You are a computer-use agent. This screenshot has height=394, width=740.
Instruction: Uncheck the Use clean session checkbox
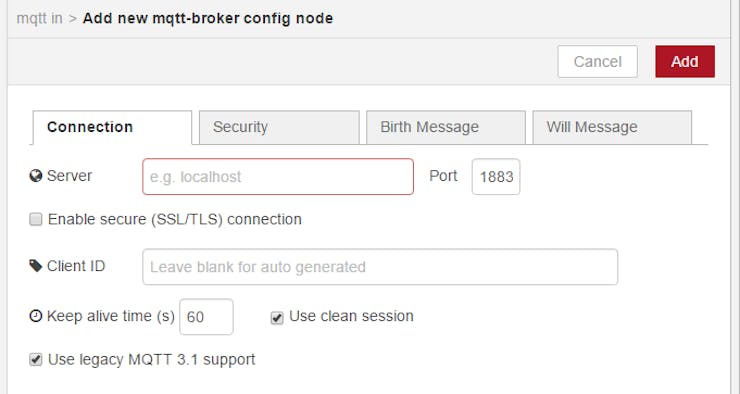click(x=277, y=318)
